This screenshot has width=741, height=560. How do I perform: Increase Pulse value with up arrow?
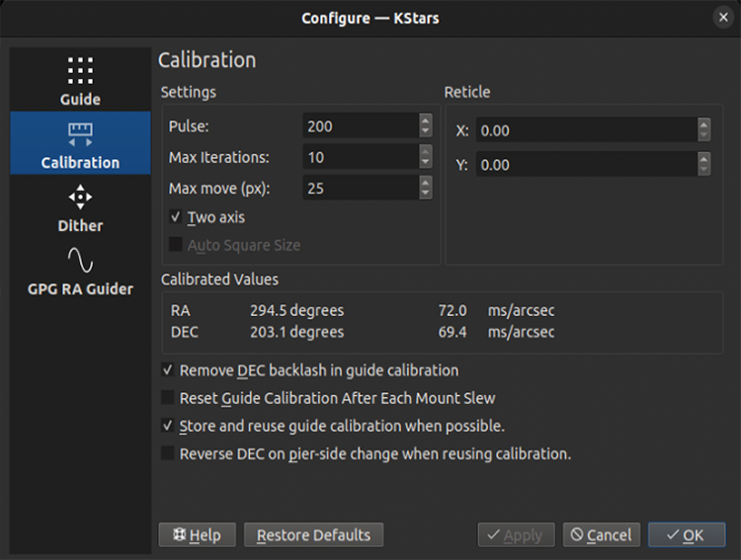pyautogui.click(x=425, y=120)
